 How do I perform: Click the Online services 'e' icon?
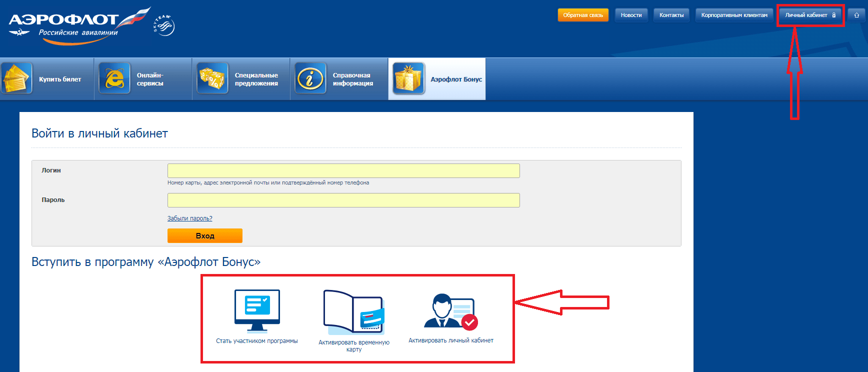pos(114,78)
